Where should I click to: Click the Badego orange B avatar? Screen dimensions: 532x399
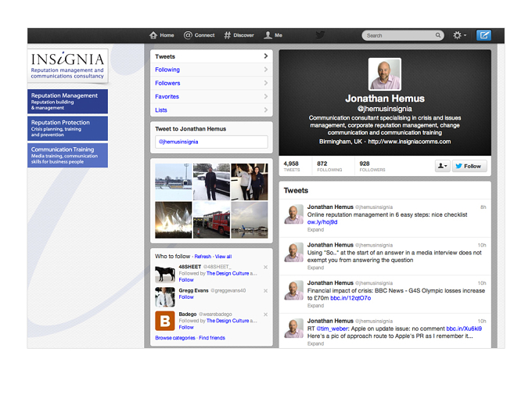click(x=165, y=321)
